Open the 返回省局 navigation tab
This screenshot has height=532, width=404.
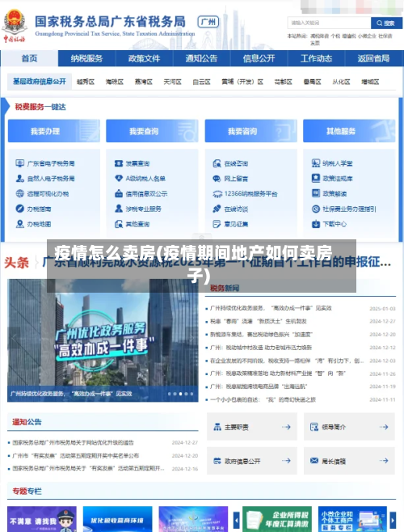click(374, 58)
